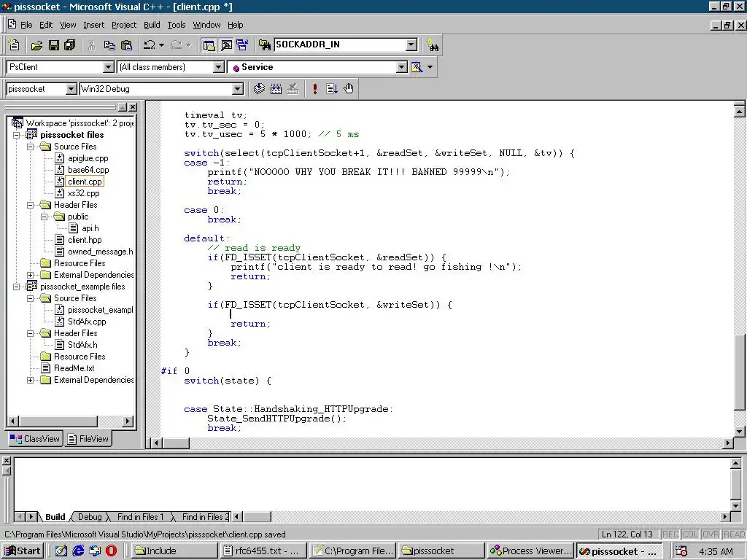The width and height of the screenshot is (747, 560).
Task: Open the Edit menu
Action: click(x=46, y=25)
